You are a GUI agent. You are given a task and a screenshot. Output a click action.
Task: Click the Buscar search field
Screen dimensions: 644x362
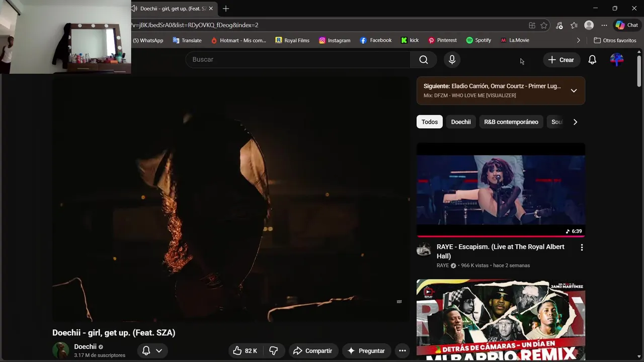pyautogui.click(x=298, y=60)
